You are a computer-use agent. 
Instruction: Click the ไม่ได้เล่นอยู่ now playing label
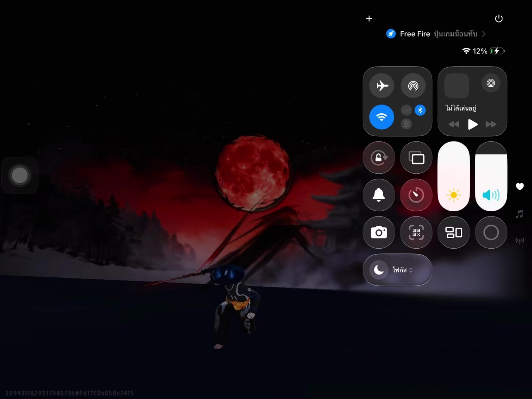(461, 108)
